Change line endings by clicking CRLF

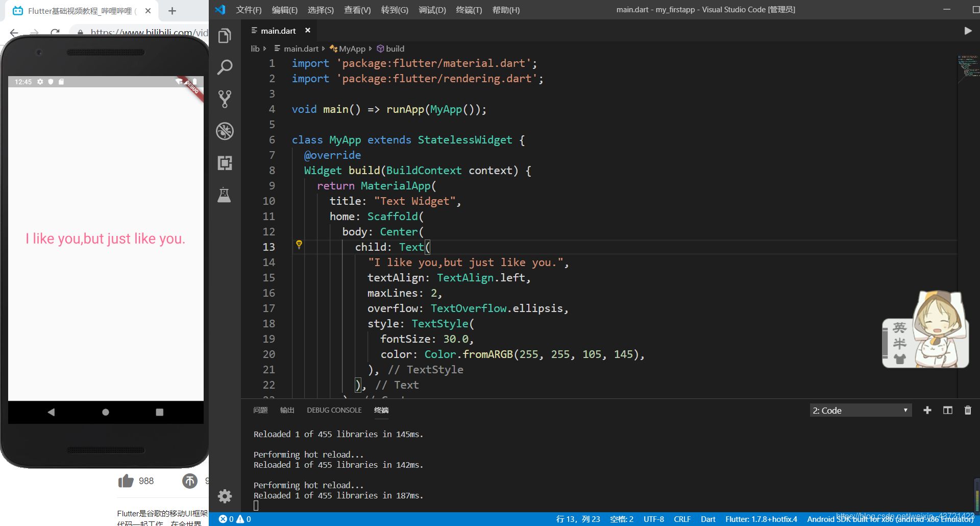click(682, 519)
